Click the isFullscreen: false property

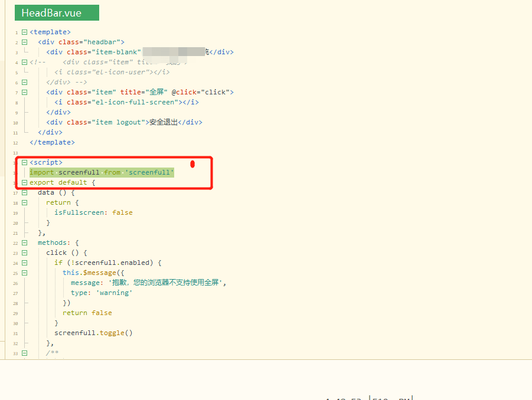[94, 212]
